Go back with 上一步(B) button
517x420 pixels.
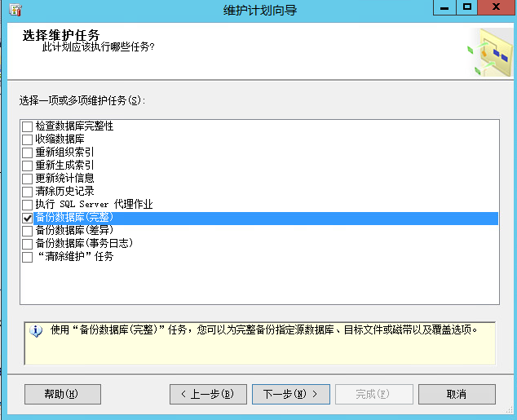pyautogui.click(x=208, y=394)
